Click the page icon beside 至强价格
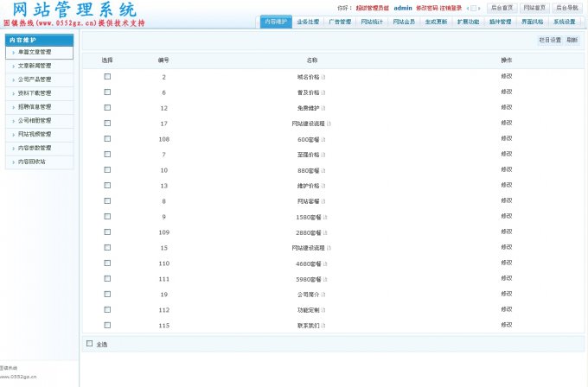 tap(323, 155)
